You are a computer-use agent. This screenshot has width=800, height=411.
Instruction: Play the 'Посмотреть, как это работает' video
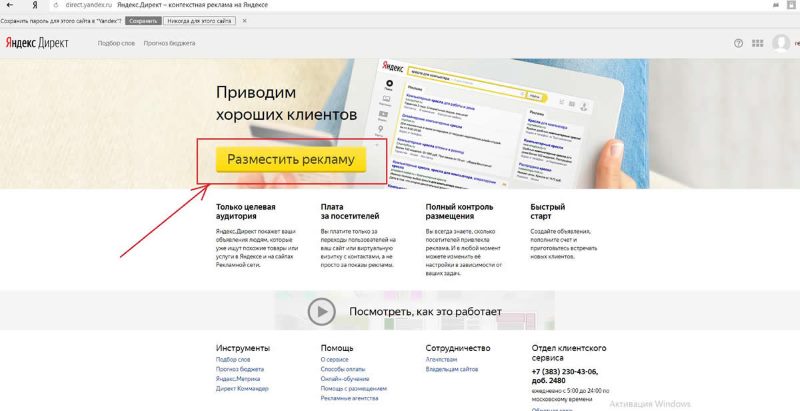[x=321, y=311]
